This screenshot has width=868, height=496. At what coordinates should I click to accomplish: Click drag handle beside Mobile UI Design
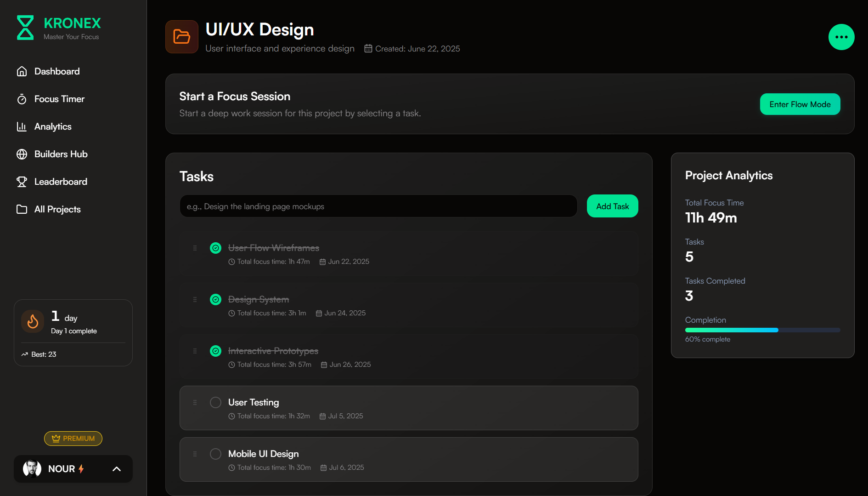click(x=195, y=454)
